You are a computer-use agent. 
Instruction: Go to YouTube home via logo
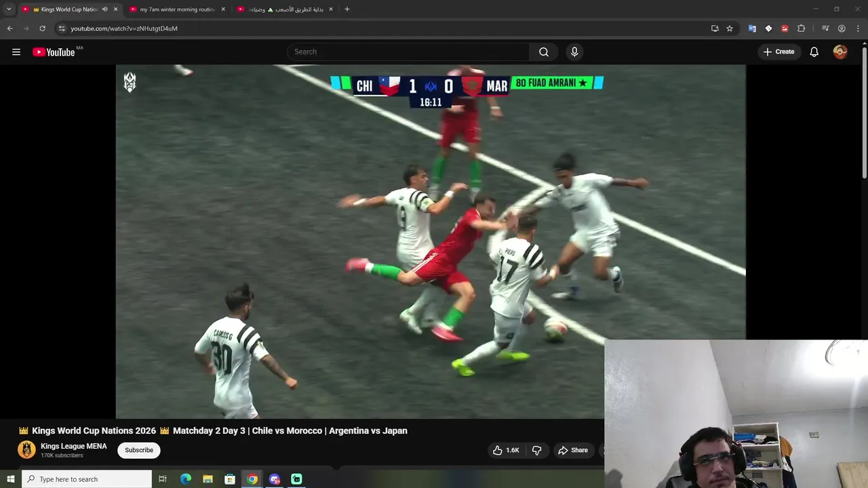pyautogui.click(x=54, y=52)
